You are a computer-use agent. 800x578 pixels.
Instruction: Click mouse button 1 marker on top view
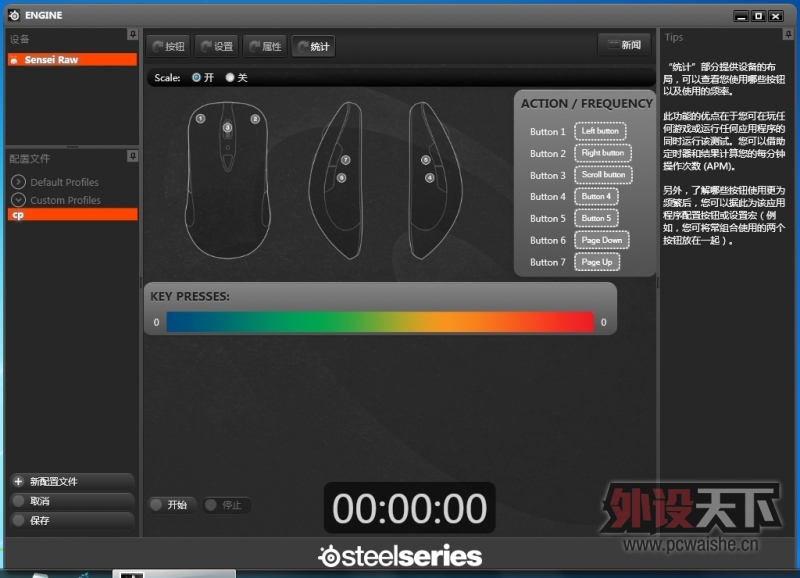(201, 119)
